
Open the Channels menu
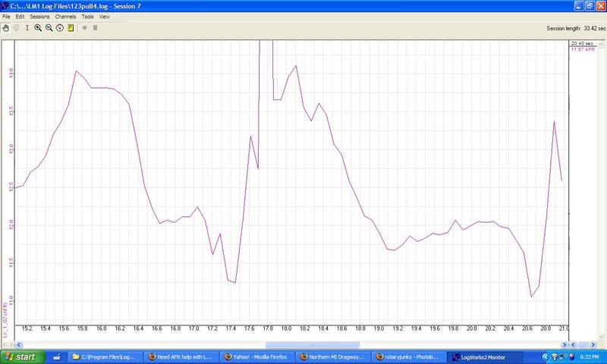click(65, 17)
